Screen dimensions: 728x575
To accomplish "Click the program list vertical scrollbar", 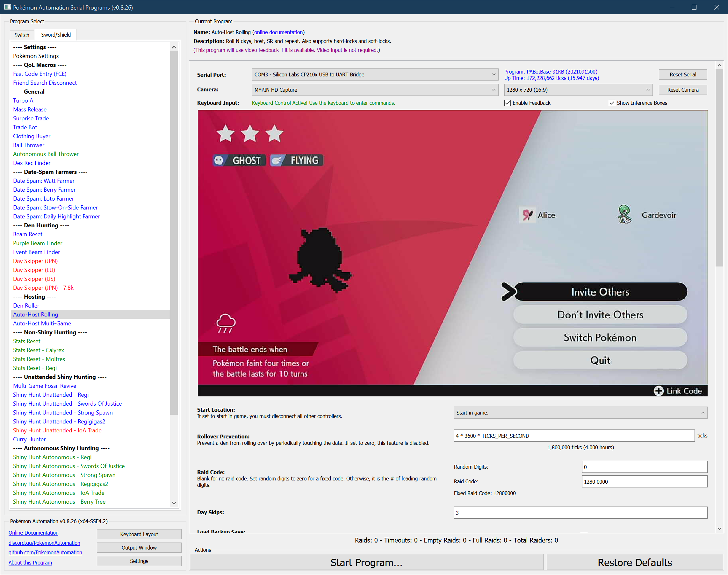I will (174, 232).
